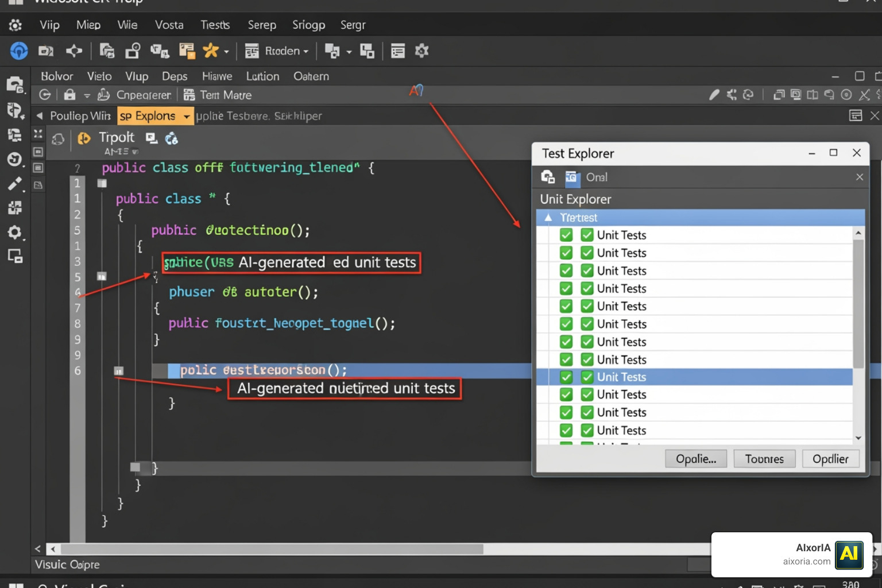The width and height of the screenshot is (882, 588).
Task: Uncheck third Unit Tests row left checkbox
Action: pos(566,270)
